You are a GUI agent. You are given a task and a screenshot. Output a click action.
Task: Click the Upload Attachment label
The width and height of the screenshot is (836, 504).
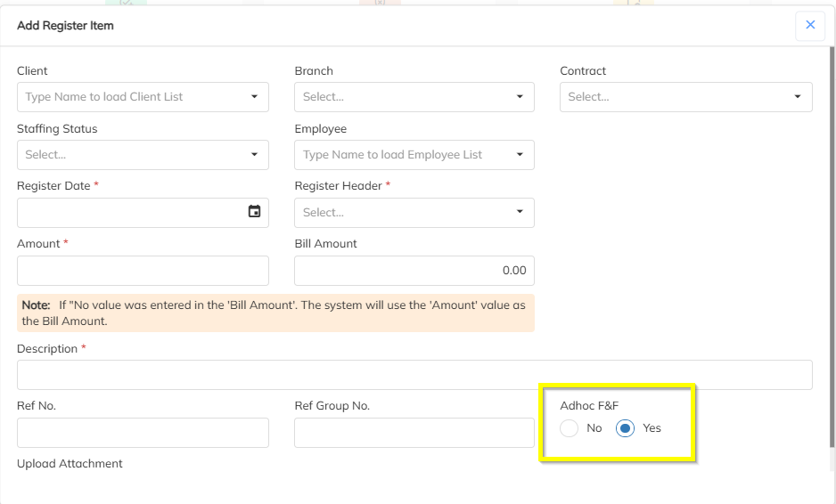pos(70,464)
